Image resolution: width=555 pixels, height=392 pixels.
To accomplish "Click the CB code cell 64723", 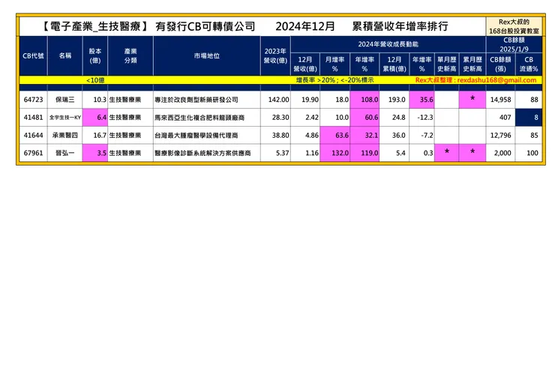I will 33,100.
